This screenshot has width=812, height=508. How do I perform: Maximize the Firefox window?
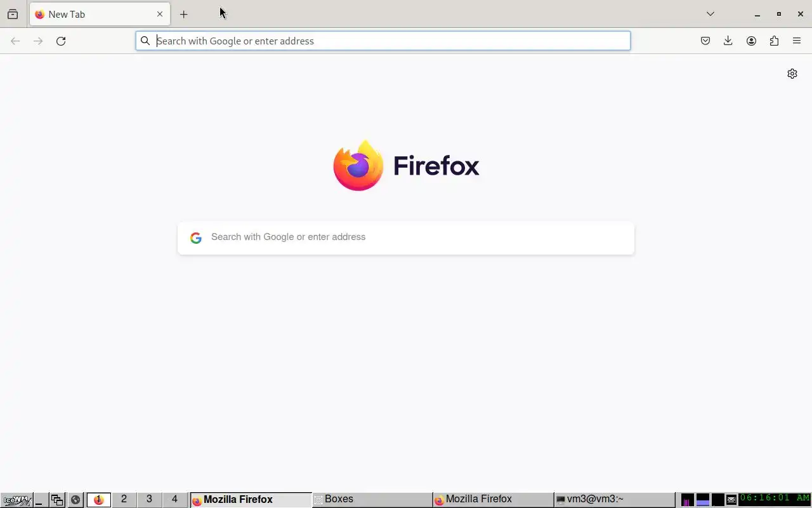click(x=779, y=14)
